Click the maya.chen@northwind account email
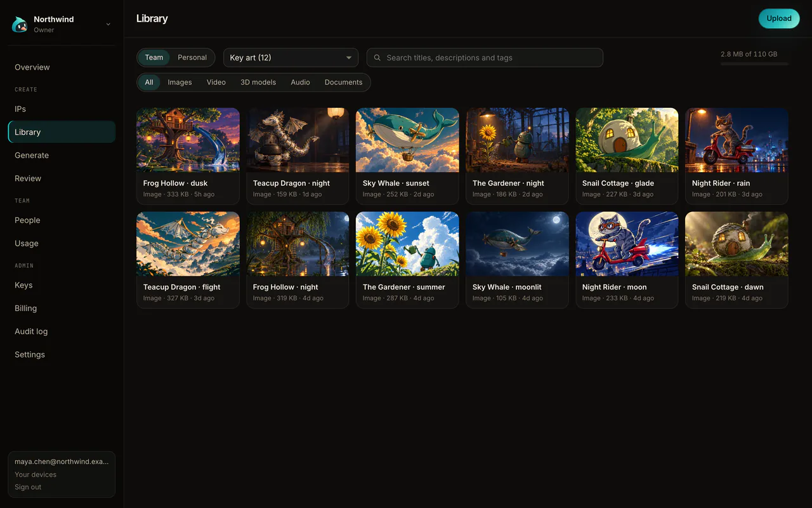 point(62,462)
